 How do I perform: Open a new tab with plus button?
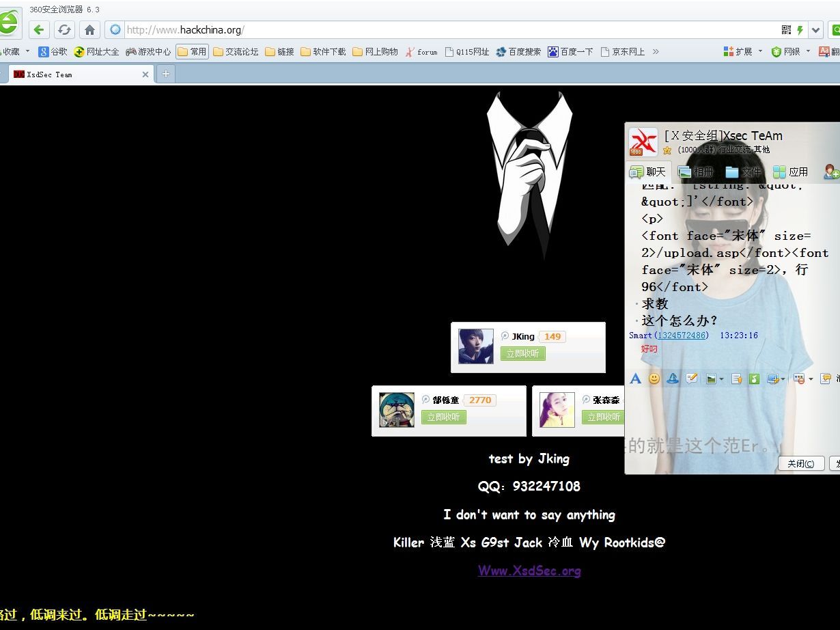coord(165,74)
